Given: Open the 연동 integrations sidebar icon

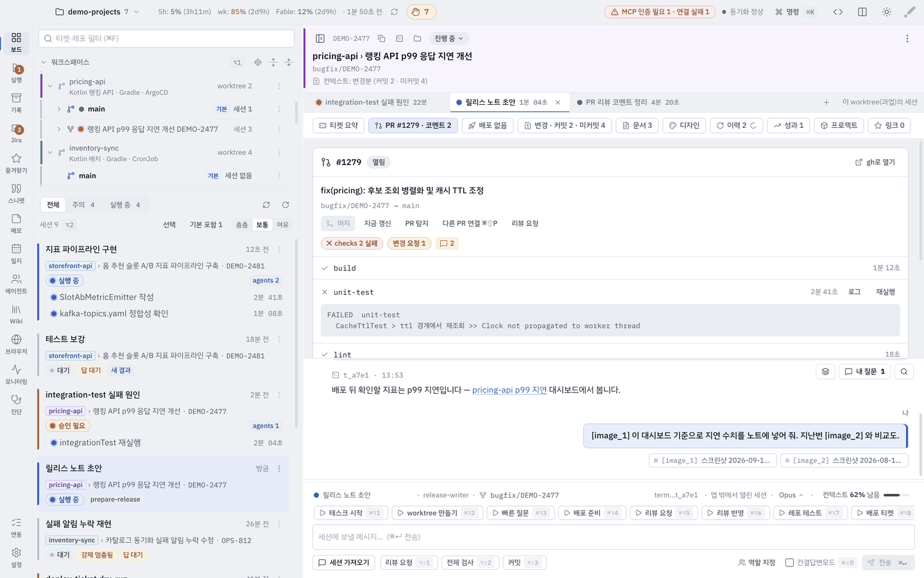Looking at the screenshot, I should (16, 527).
